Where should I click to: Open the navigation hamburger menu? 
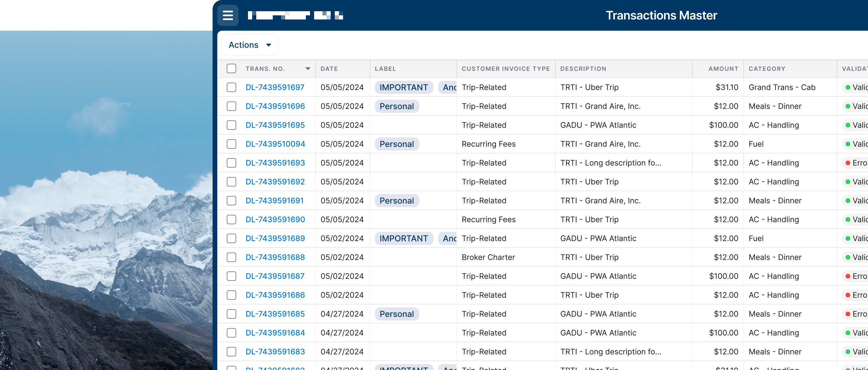tap(228, 15)
